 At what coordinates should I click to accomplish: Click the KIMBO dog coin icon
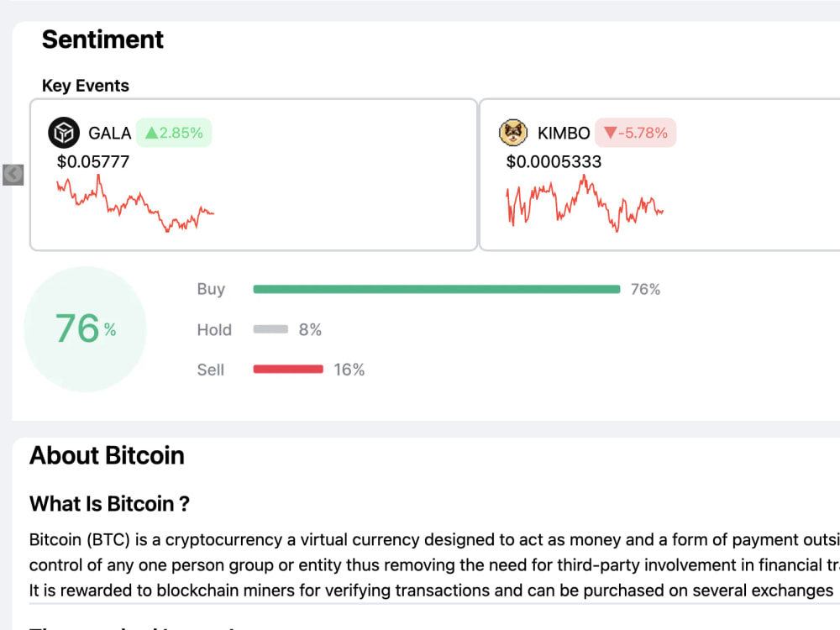(x=513, y=133)
